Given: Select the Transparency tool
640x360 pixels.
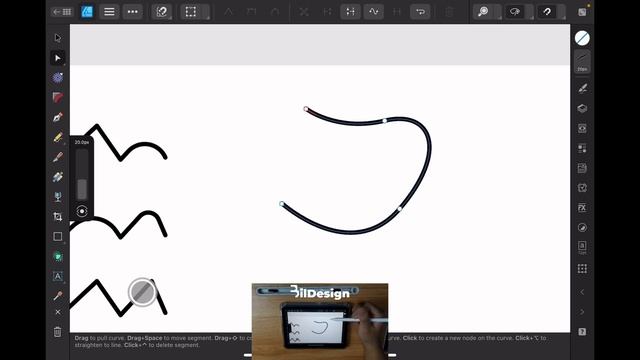Looking at the screenshot, I should [x=58, y=197].
